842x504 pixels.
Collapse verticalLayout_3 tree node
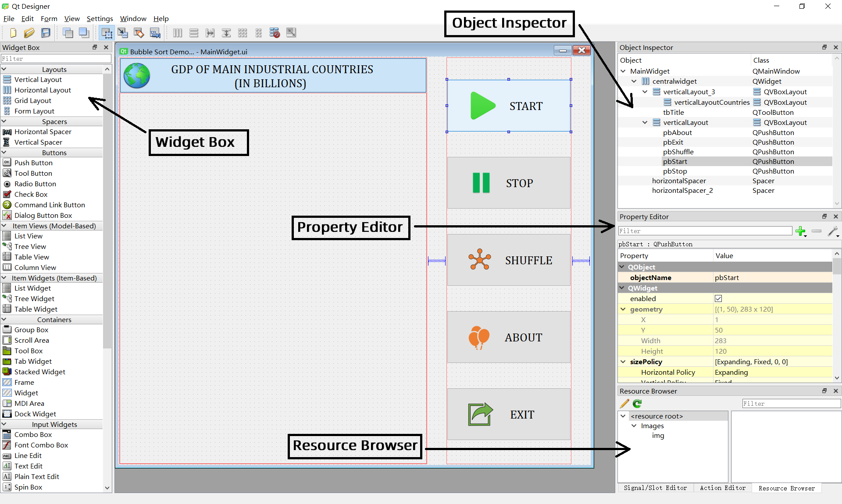(645, 92)
